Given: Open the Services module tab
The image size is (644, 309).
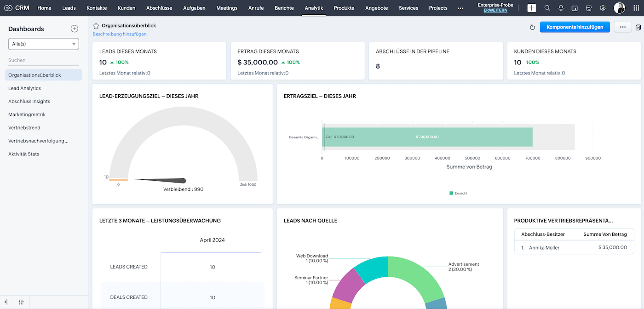Looking at the screenshot, I should point(408,8).
